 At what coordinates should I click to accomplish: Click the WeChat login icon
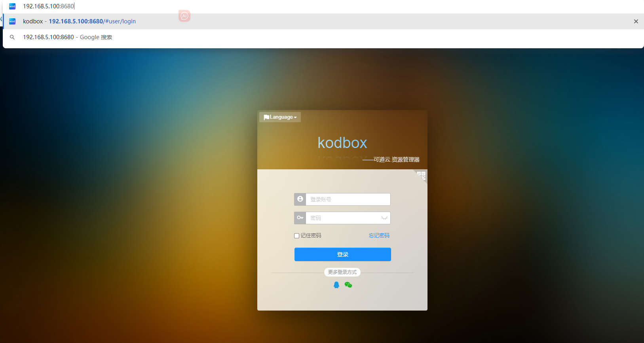[x=348, y=285]
